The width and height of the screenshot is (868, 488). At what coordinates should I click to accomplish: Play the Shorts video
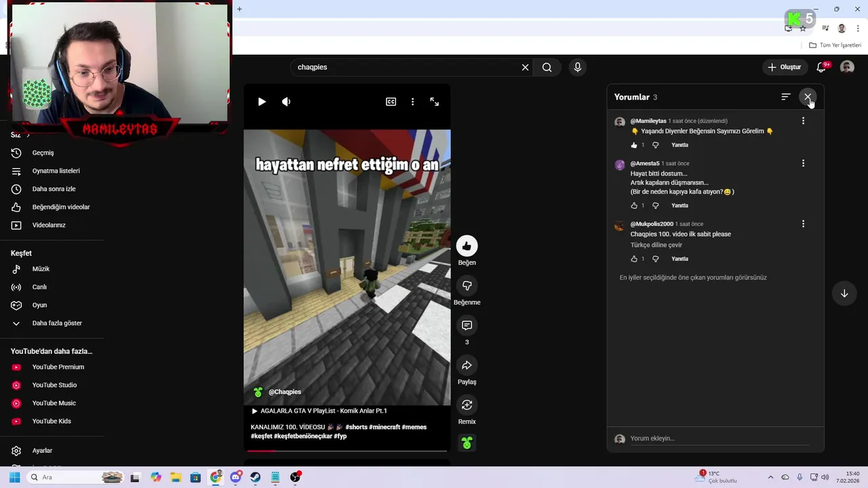(x=262, y=102)
